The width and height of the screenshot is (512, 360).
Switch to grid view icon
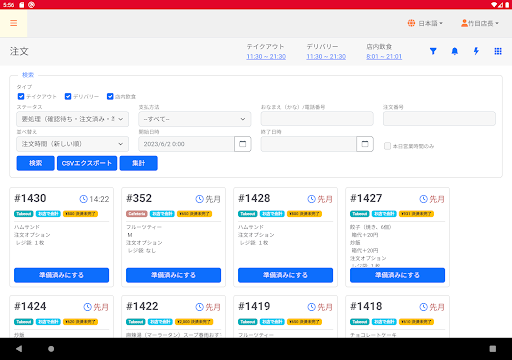(x=498, y=51)
